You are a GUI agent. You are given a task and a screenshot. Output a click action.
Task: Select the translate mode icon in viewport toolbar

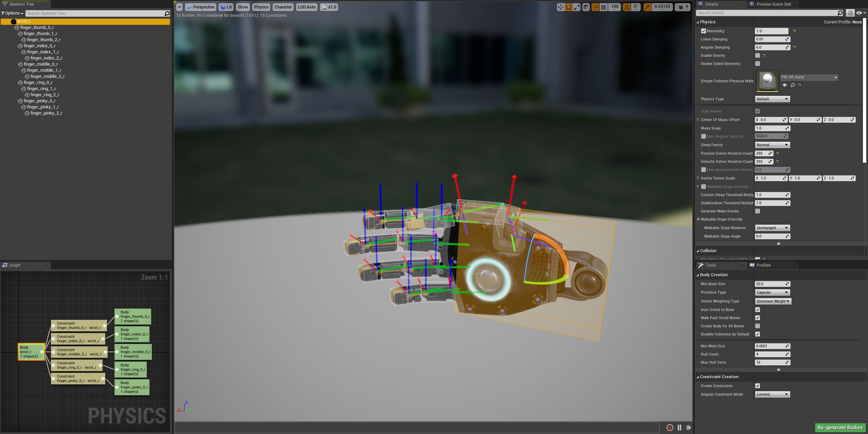tap(560, 7)
